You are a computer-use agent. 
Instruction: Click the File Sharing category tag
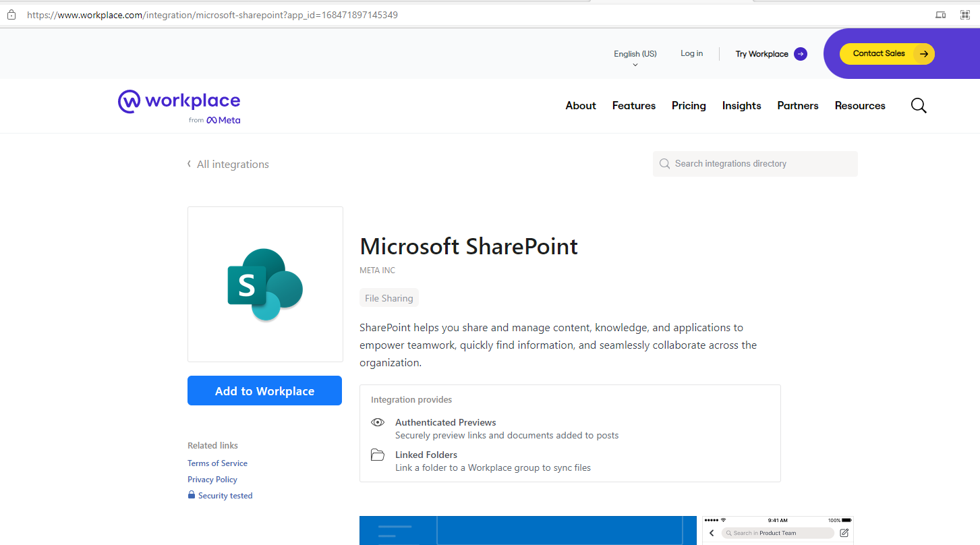tap(389, 298)
